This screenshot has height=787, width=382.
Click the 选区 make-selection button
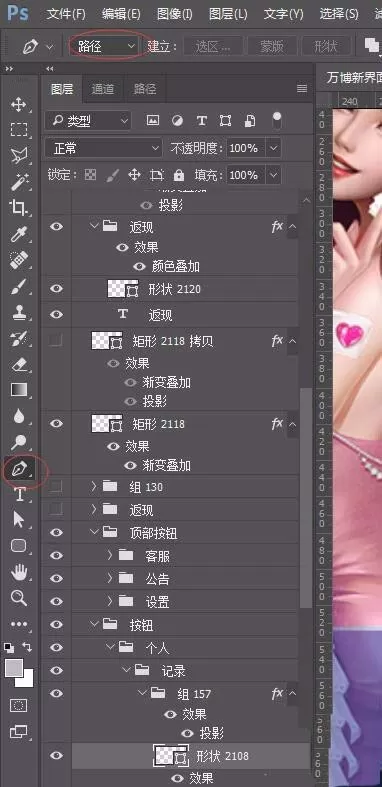(213, 47)
